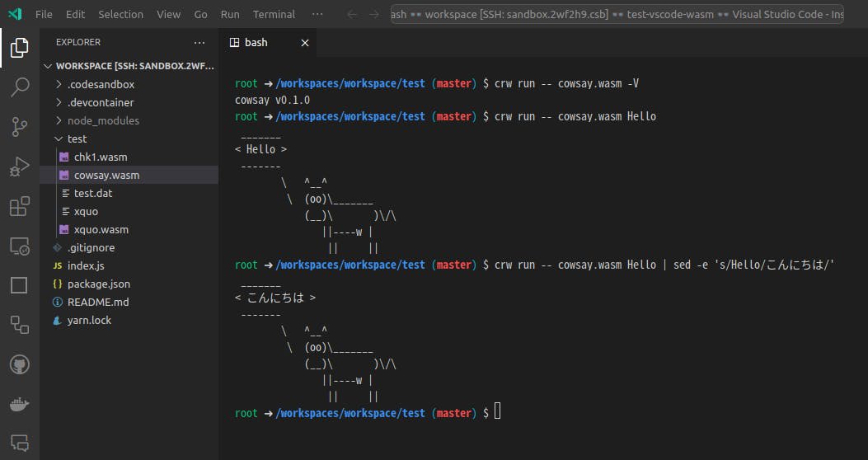Open Remote Explorer icon in activity bar
This screenshot has width=868, height=460.
coord(20,246)
